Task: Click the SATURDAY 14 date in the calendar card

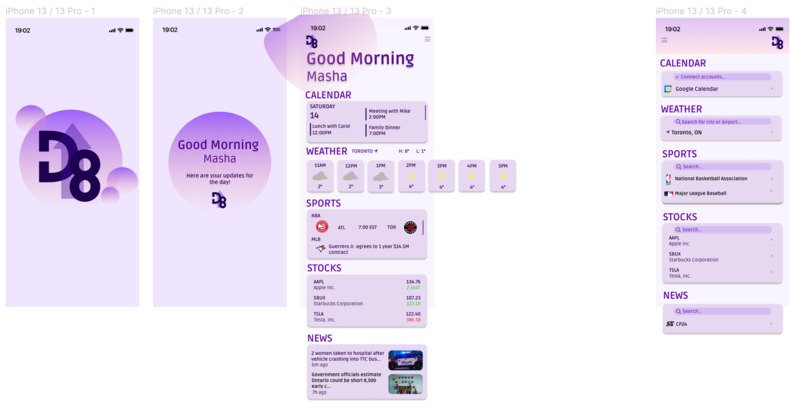Action: [x=322, y=112]
